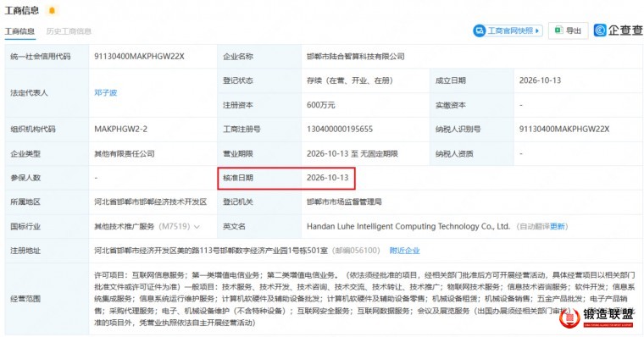Select English name Handan Luhe Intelligent Computing

point(408,227)
